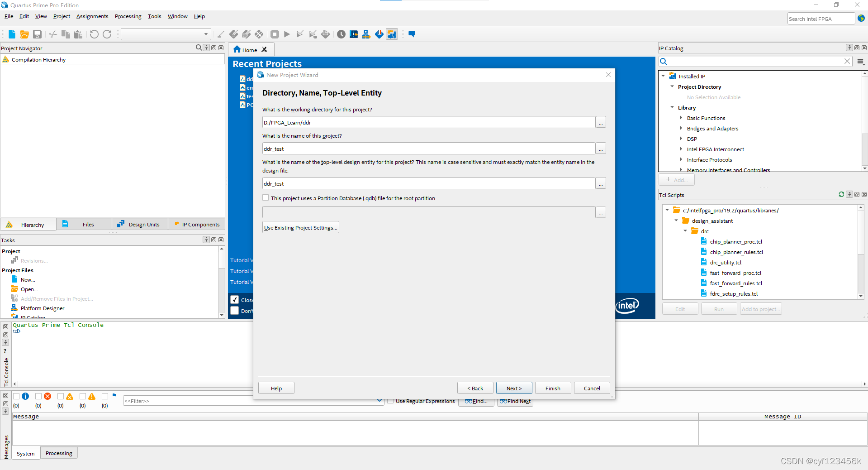Click the Back button in wizard
868x470 pixels.
click(475, 388)
